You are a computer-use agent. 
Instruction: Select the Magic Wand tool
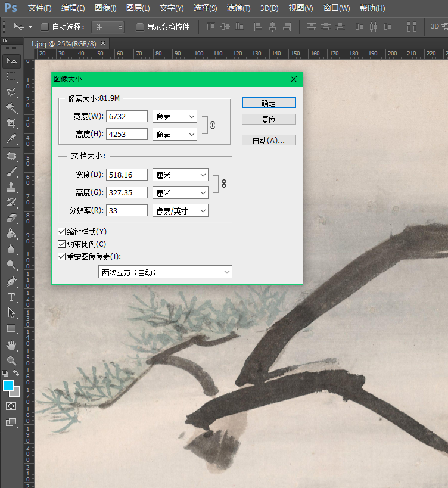point(11,108)
